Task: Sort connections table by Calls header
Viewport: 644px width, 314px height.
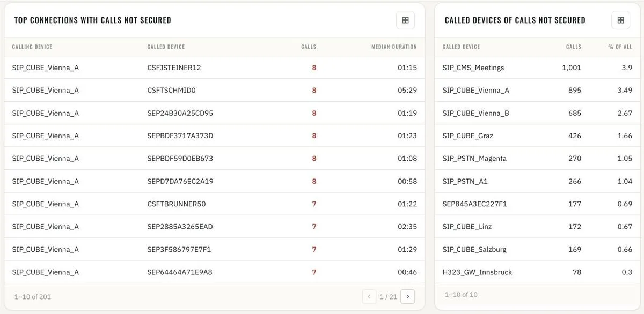Action: click(309, 47)
